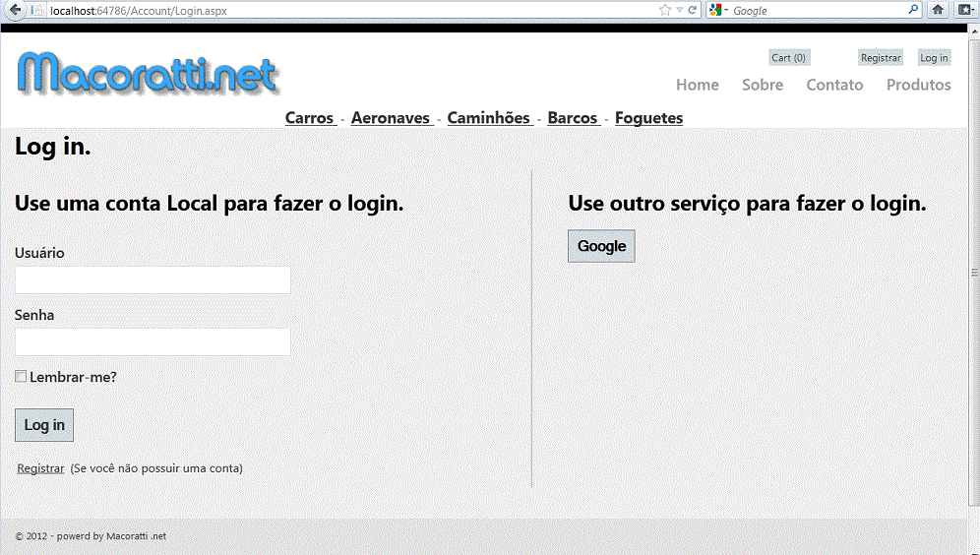The width and height of the screenshot is (980, 555).
Task: Select the Aeronaves category link
Action: point(391,118)
